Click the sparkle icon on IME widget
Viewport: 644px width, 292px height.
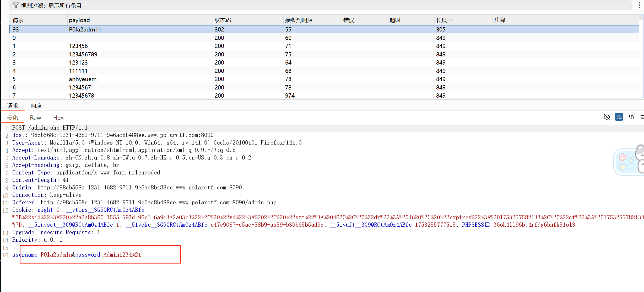click(x=631, y=161)
